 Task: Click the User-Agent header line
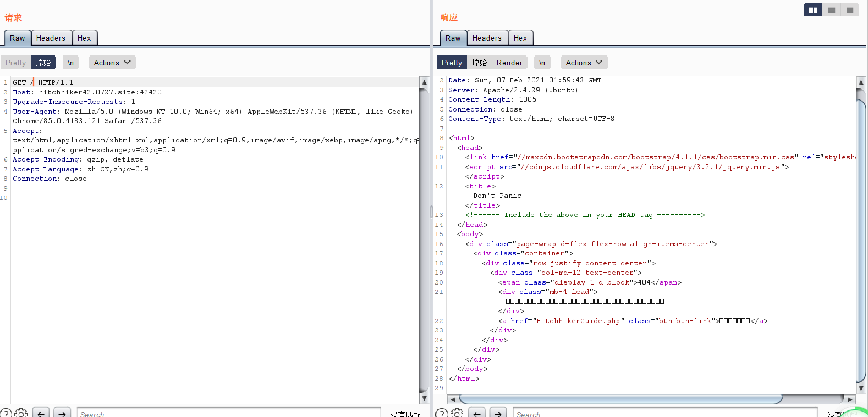coord(213,116)
